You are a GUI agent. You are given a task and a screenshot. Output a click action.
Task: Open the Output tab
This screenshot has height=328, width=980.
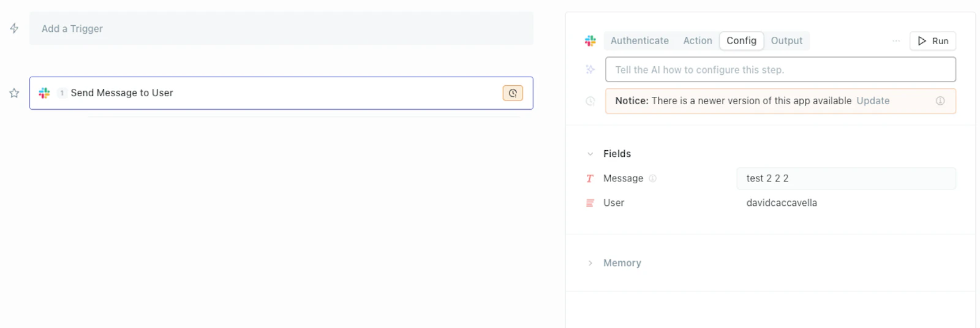[786, 41]
